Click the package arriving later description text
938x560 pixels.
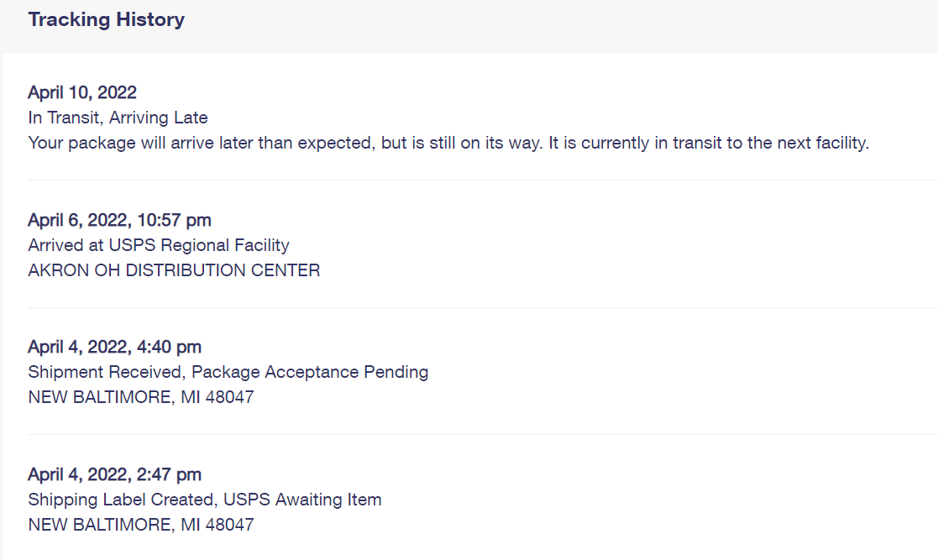pyautogui.click(x=448, y=143)
